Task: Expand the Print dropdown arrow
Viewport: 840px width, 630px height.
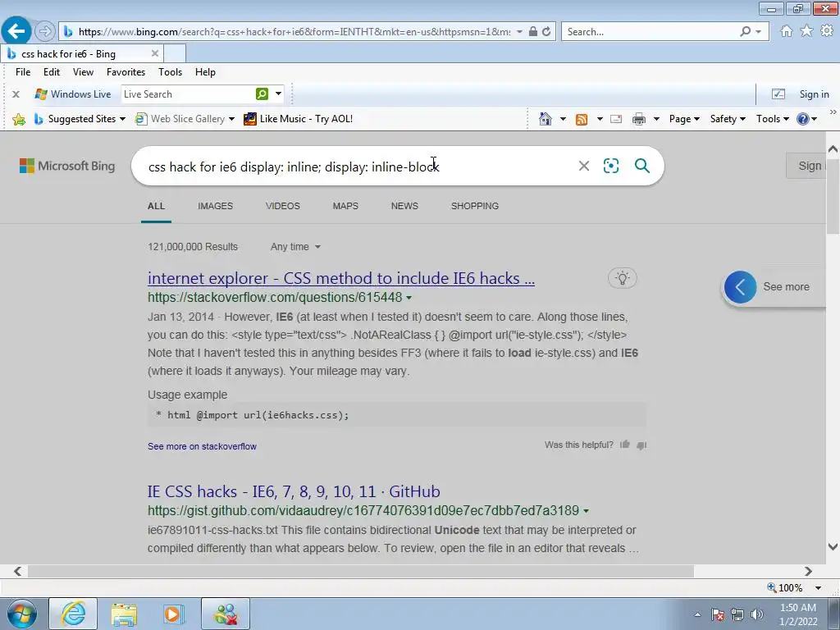Action: 656,119
